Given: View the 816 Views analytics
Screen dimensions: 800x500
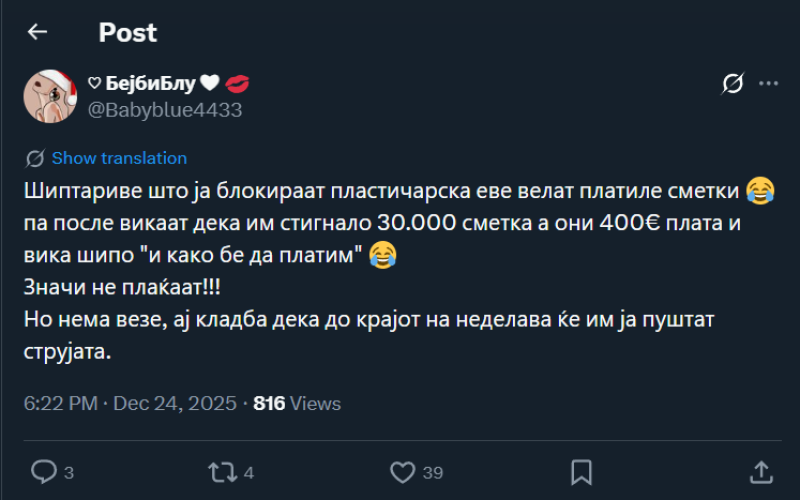Looking at the screenshot, I should point(297,404).
